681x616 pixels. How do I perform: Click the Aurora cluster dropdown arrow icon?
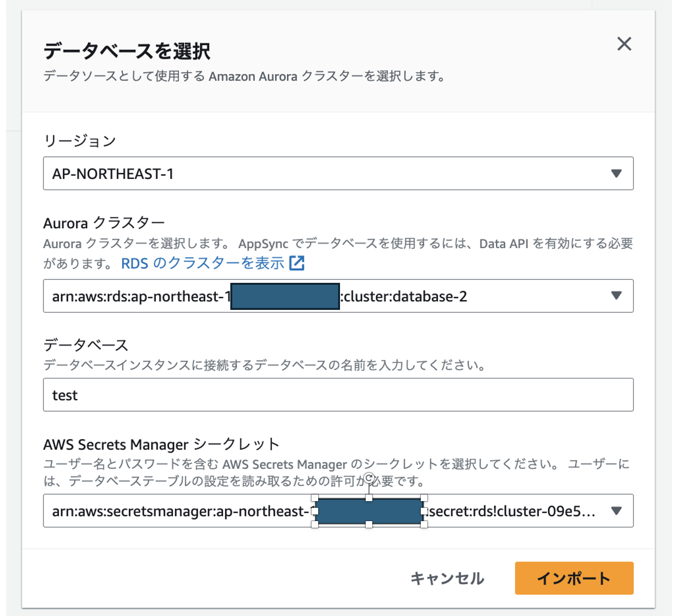[x=616, y=296]
